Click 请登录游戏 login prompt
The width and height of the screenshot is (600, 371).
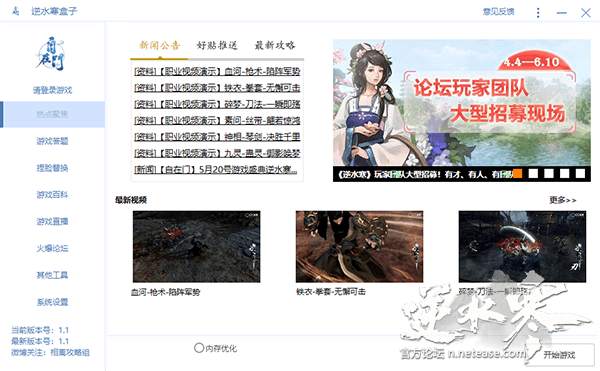[x=52, y=90]
